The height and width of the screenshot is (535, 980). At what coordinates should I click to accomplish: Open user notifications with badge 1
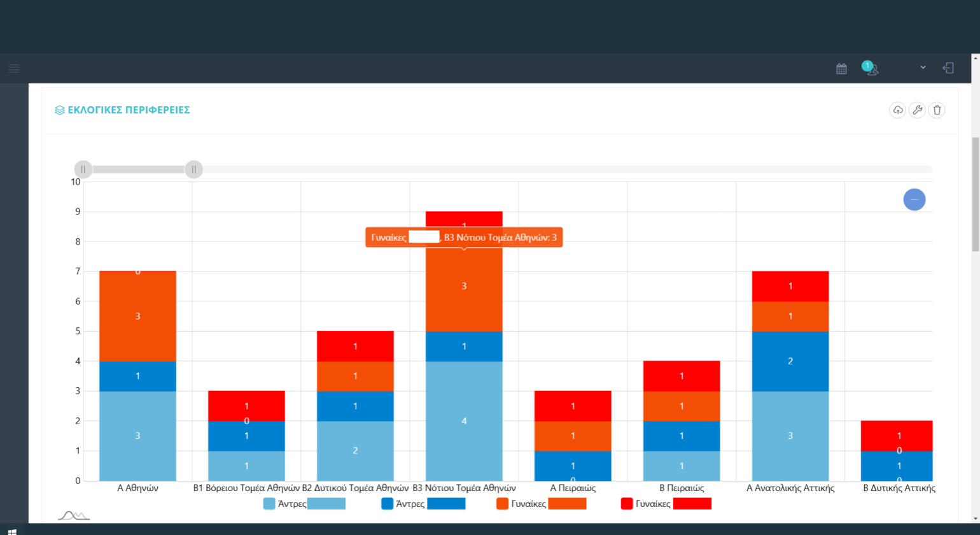(x=871, y=68)
